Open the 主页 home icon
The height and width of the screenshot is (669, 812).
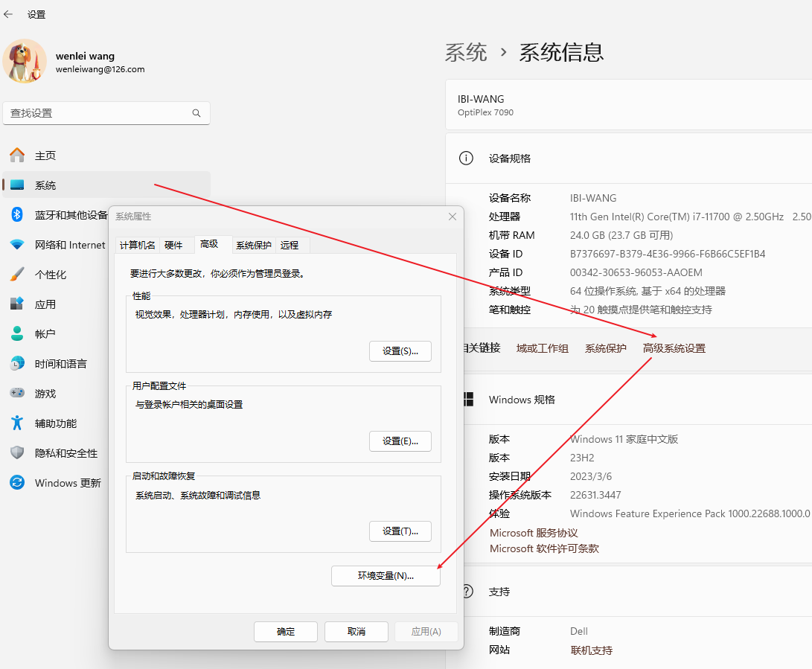(17, 156)
